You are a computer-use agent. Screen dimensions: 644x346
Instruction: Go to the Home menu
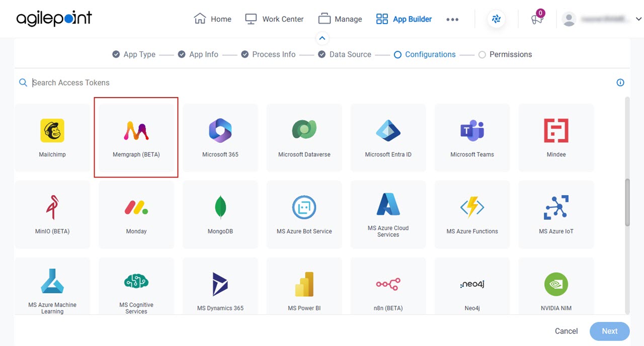[x=213, y=19]
